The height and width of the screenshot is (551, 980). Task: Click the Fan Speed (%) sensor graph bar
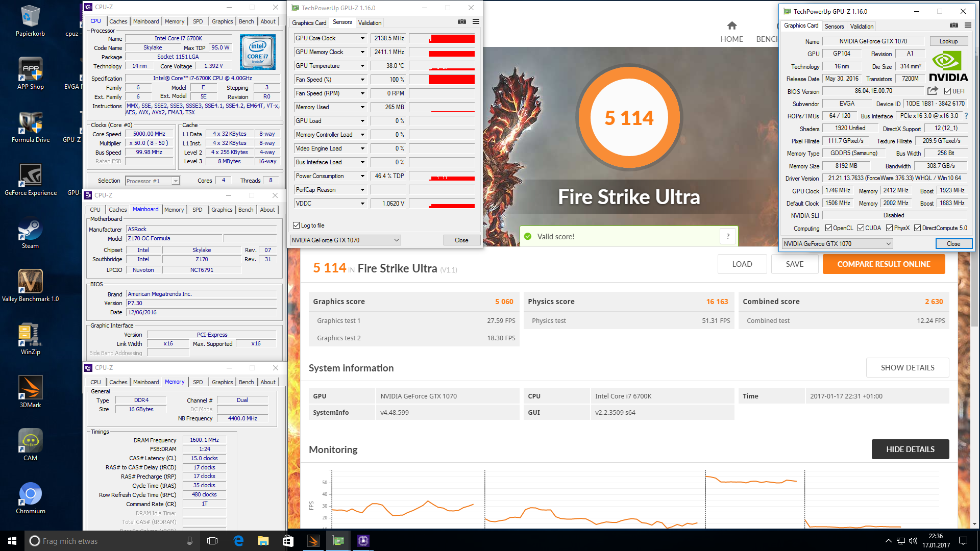pos(442,80)
